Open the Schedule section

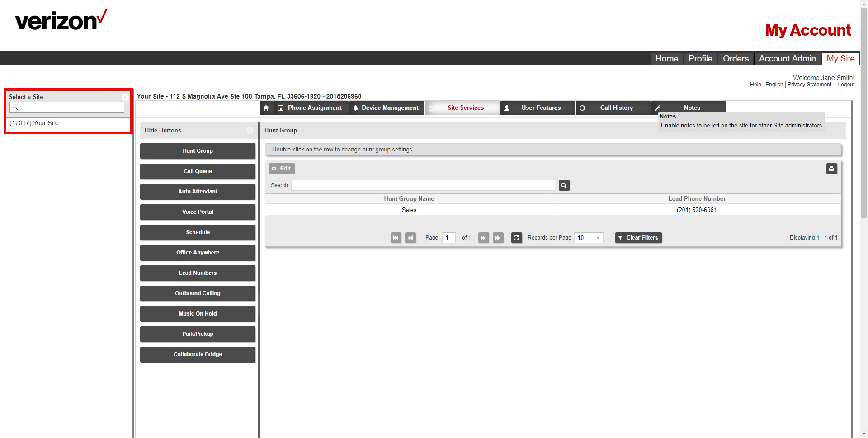tap(198, 232)
